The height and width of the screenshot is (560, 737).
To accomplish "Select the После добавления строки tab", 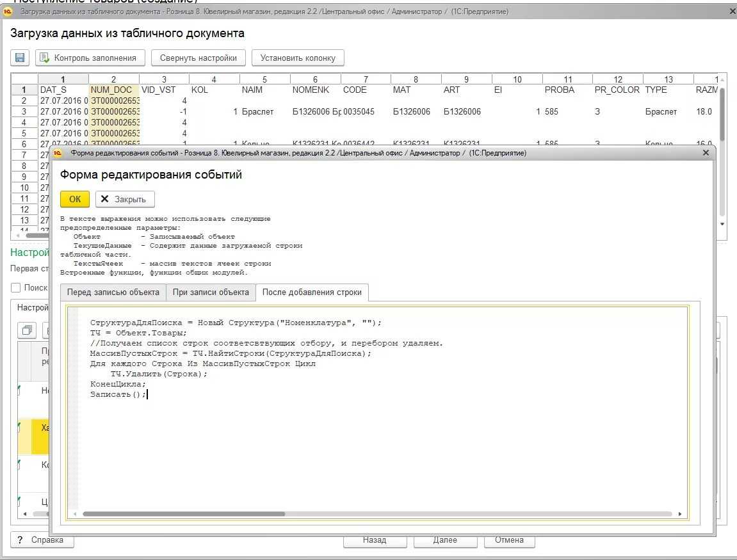I will click(312, 292).
